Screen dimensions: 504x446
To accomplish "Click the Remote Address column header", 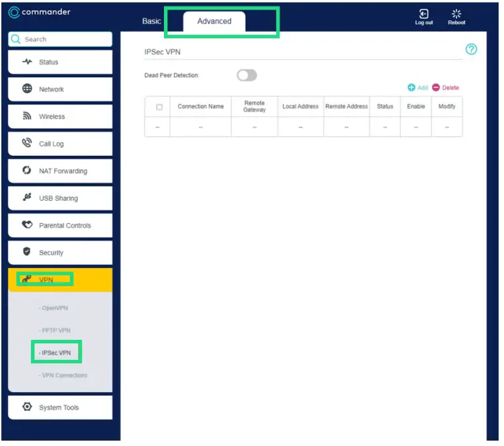I will 347,107.
